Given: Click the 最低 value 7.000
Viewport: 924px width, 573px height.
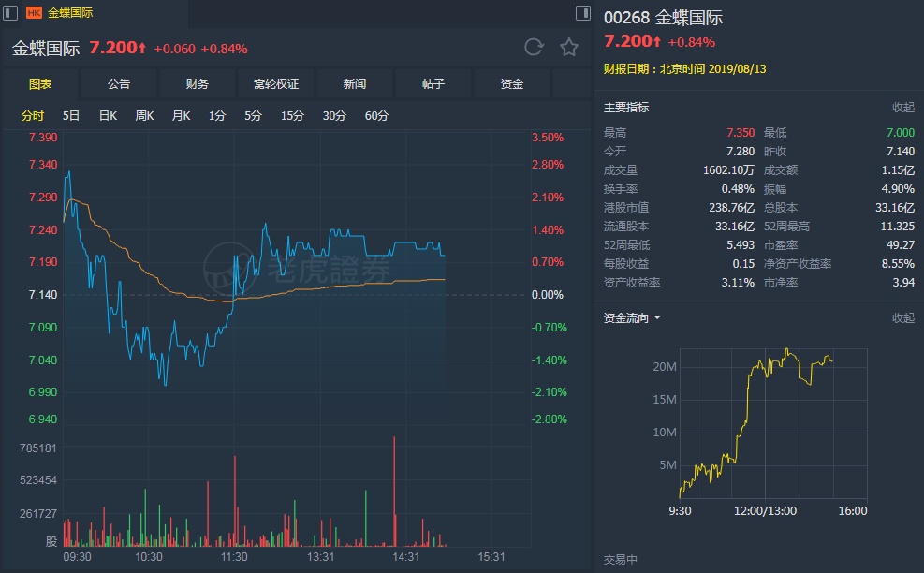Looking at the screenshot, I should [901, 133].
